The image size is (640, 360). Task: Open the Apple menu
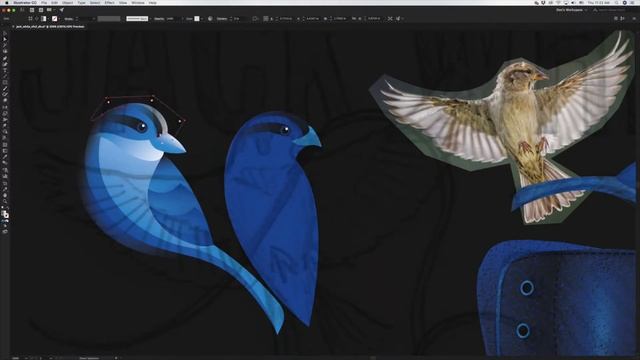pyautogui.click(x=7, y=3)
